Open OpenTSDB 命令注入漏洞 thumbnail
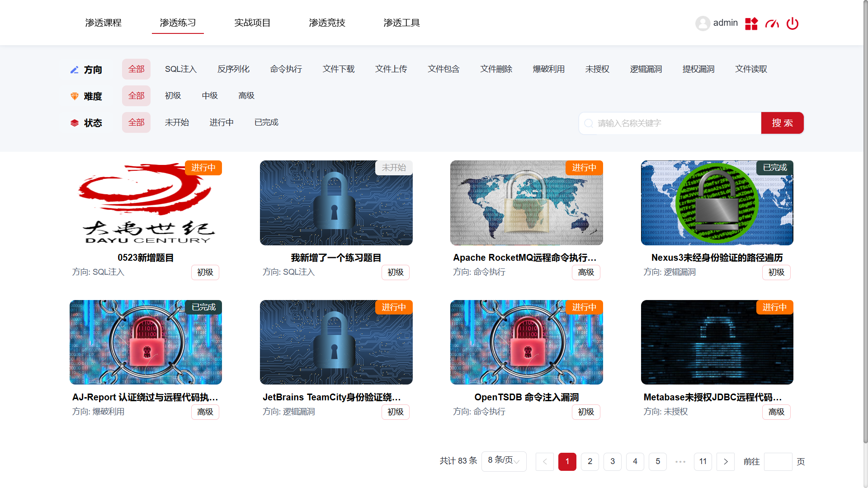Image resolution: width=868 pixels, height=488 pixels. pos(527,343)
